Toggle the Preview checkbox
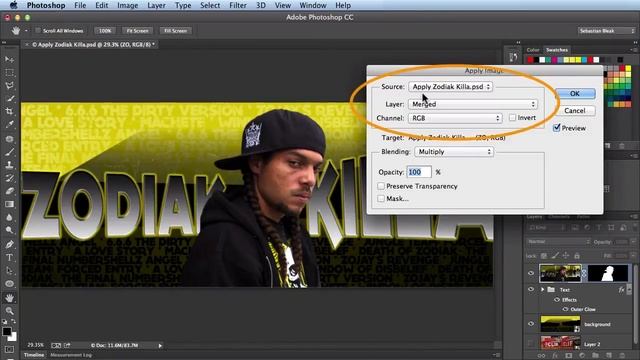Screen dimensions: 640x360 (557, 128)
